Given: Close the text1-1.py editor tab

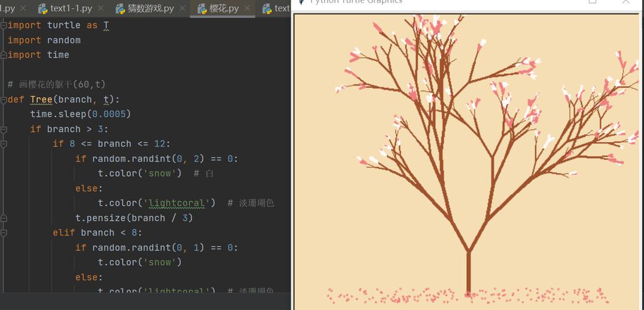Looking at the screenshot, I should 101,8.
